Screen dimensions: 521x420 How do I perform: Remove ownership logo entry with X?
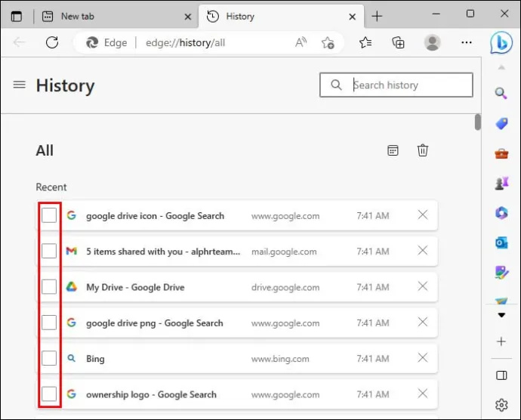423,394
